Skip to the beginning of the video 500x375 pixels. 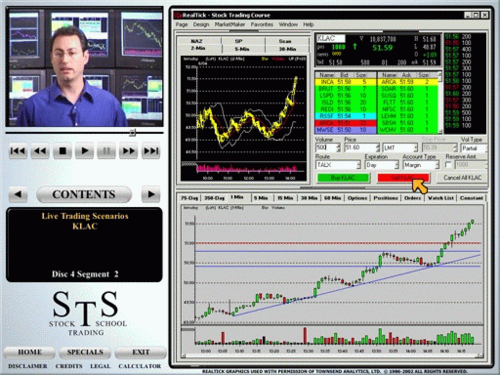(x=18, y=151)
